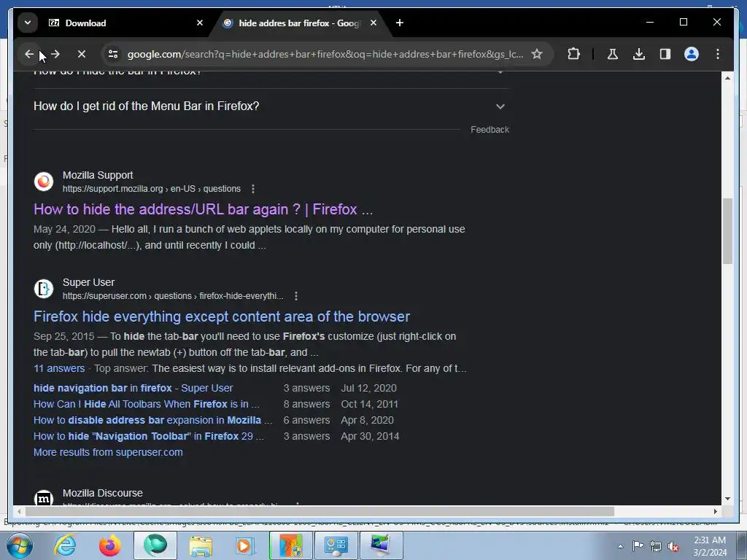Open Chrome Labs flask icon
Viewport: 747px width, 560px height.
click(613, 54)
